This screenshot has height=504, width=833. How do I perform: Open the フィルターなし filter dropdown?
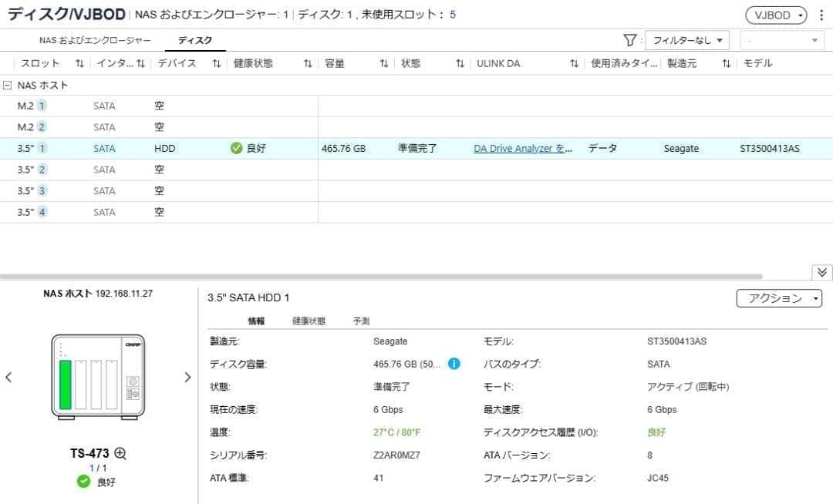[x=687, y=40]
